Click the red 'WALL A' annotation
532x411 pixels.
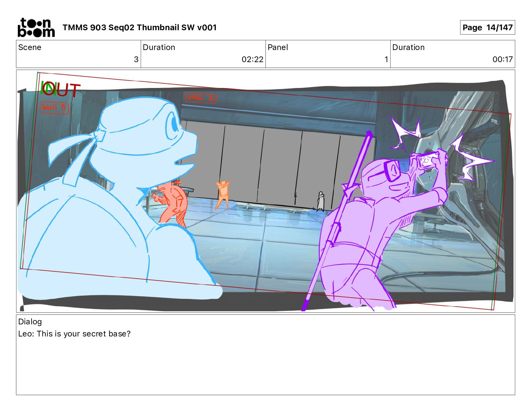201,98
